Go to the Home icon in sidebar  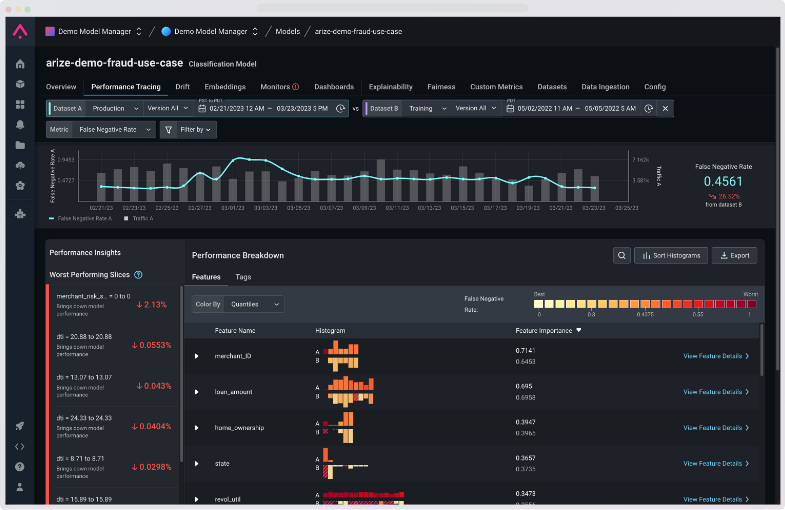pos(20,64)
